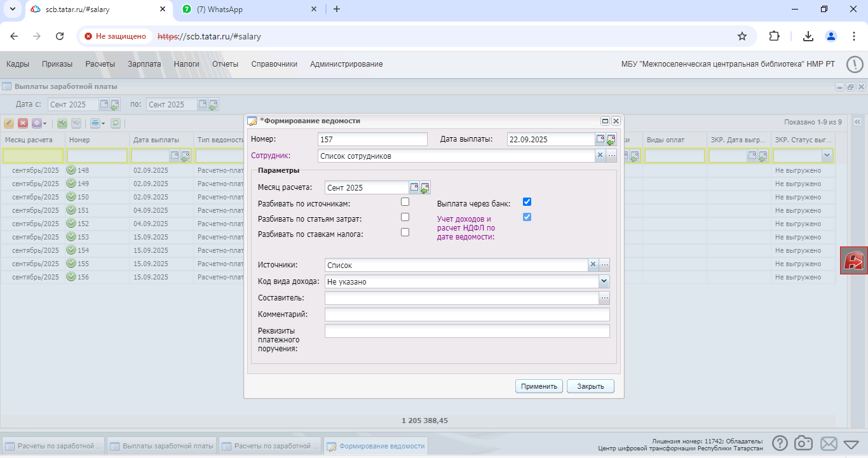Click the 'Закрыть' button
Image resolution: width=868 pixels, height=458 pixels.
590,386
